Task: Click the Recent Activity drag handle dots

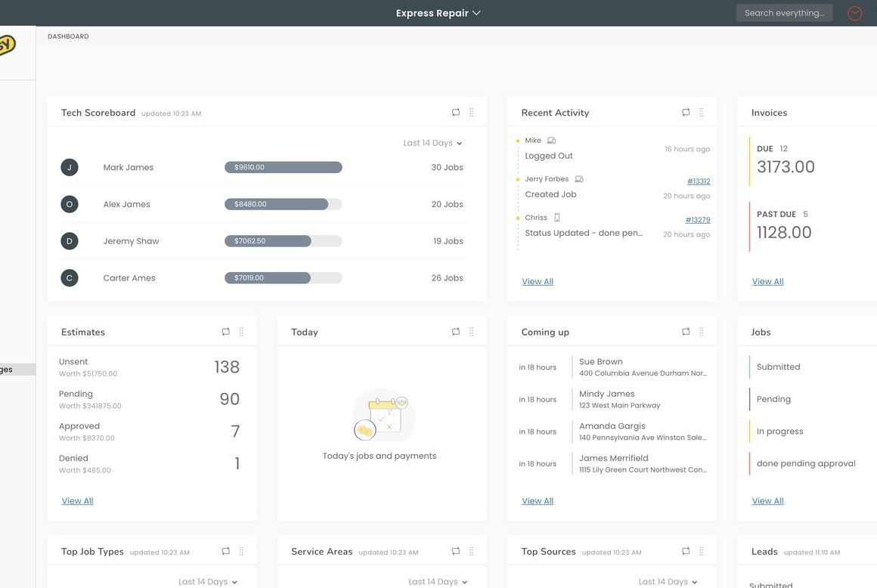Action: [x=702, y=113]
